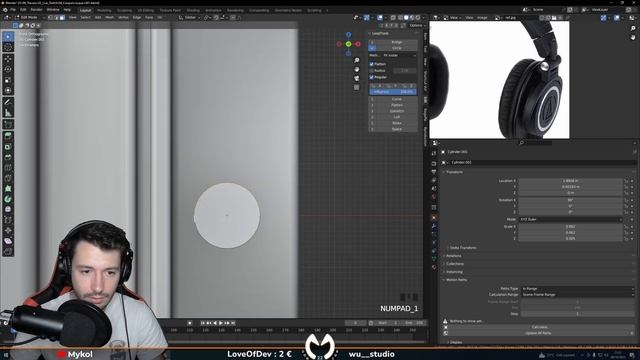Select the Shrink/Fatten tool
The height and width of the screenshot is (360, 640).
[8, 231]
